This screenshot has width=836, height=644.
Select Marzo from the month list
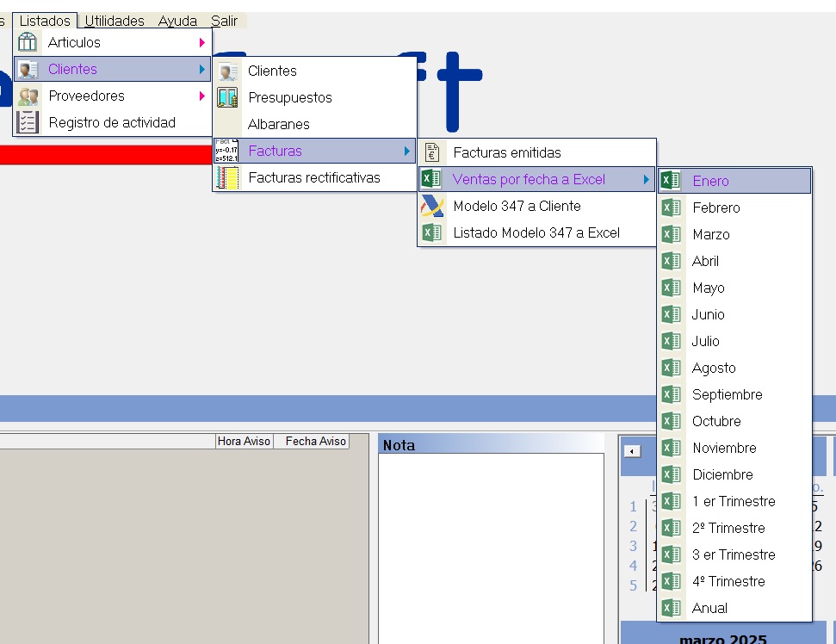[710, 234]
